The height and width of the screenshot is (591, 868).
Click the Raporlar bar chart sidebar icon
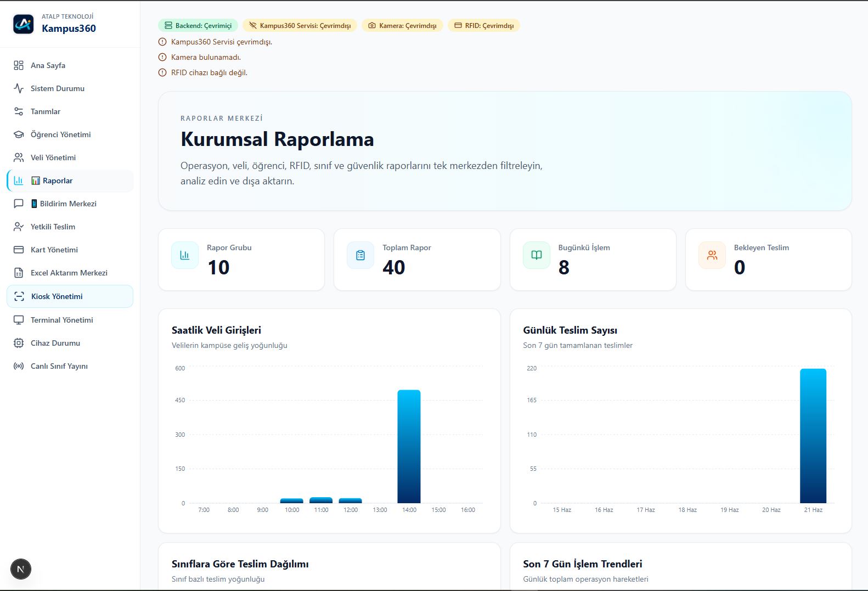19,181
